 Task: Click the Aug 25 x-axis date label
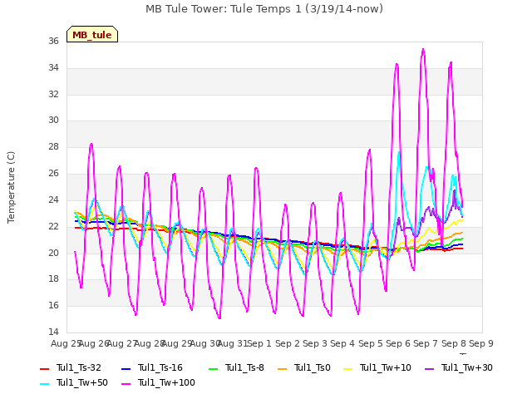tap(66, 343)
